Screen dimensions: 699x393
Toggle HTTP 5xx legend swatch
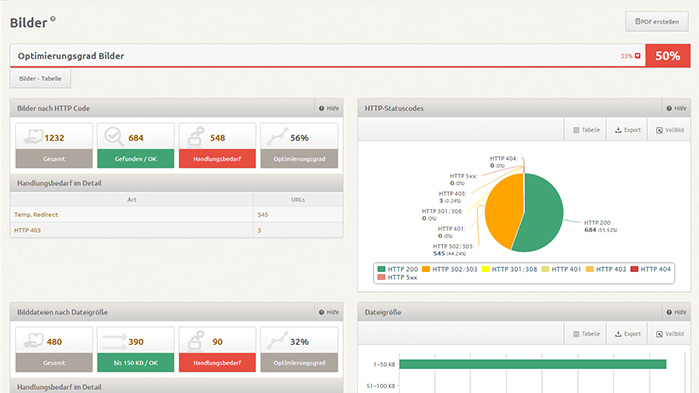[x=381, y=277]
